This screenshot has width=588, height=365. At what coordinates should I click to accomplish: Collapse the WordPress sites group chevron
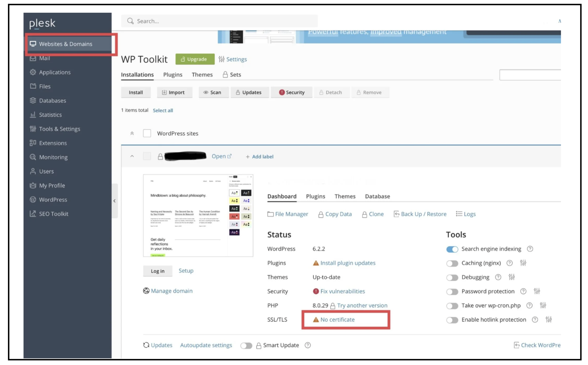tap(132, 133)
